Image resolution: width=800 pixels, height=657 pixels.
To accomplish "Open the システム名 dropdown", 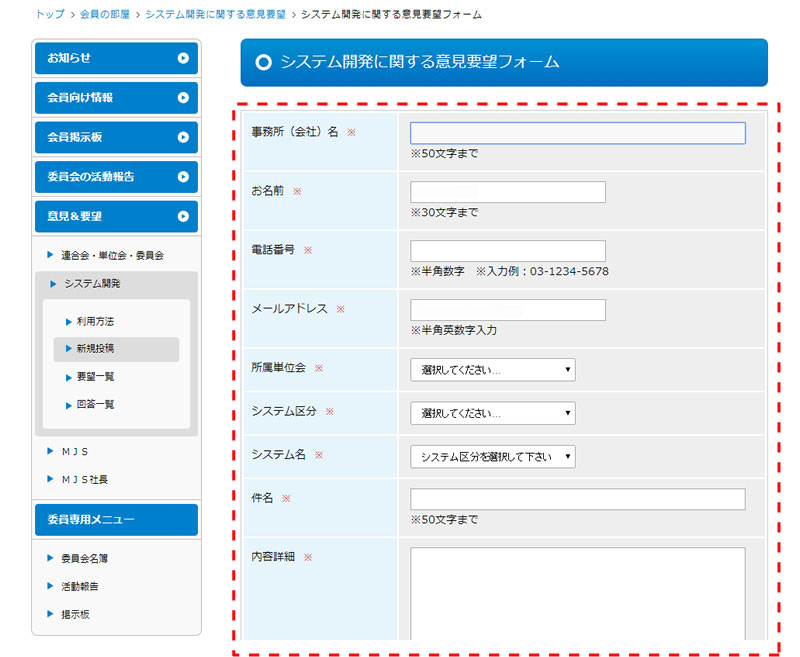I will pyautogui.click(x=492, y=457).
